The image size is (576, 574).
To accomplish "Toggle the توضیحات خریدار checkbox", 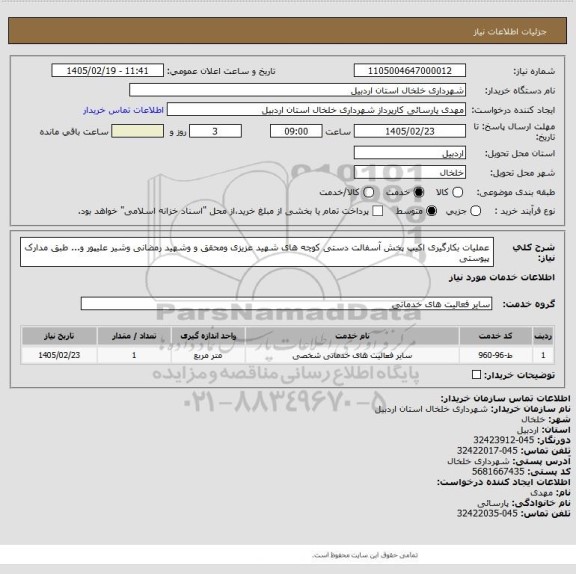I will tap(476, 375).
